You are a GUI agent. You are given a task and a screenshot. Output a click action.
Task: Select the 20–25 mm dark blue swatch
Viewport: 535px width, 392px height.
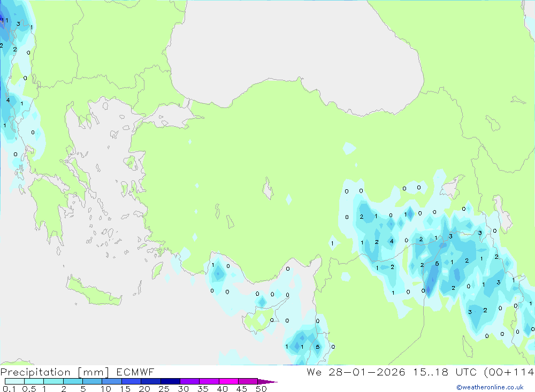pyautogui.click(x=150, y=381)
